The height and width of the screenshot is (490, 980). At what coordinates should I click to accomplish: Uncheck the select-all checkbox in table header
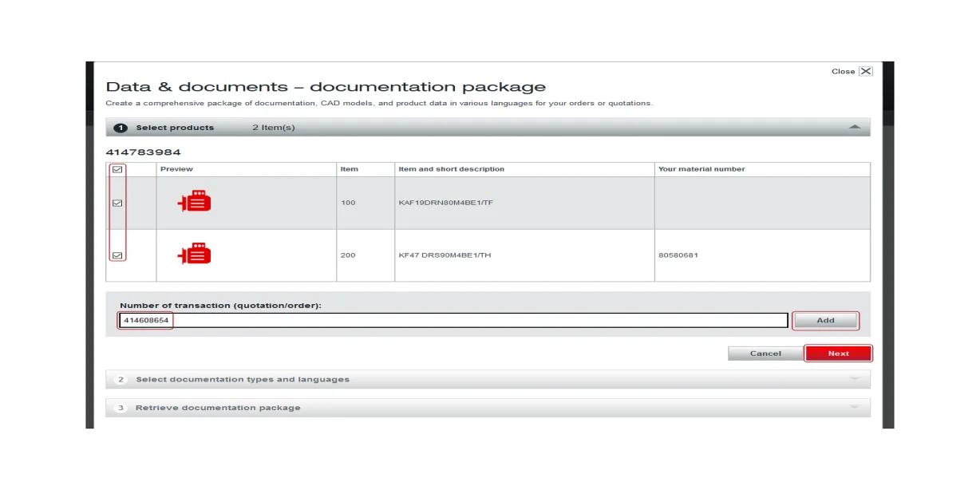[x=117, y=168]
